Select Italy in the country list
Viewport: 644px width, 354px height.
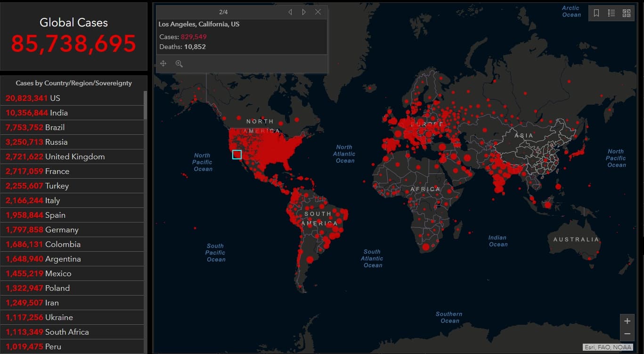pos(73,200)
